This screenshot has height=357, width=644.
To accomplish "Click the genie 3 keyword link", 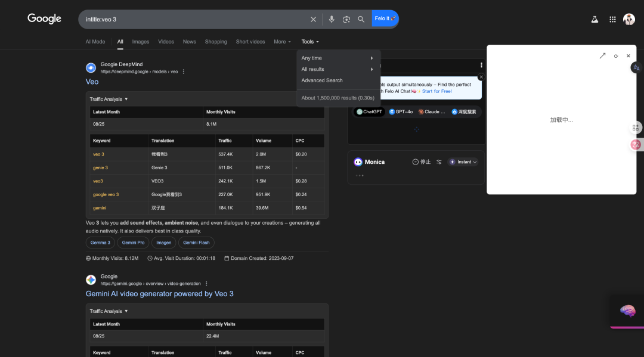I will tap(101, 168).
